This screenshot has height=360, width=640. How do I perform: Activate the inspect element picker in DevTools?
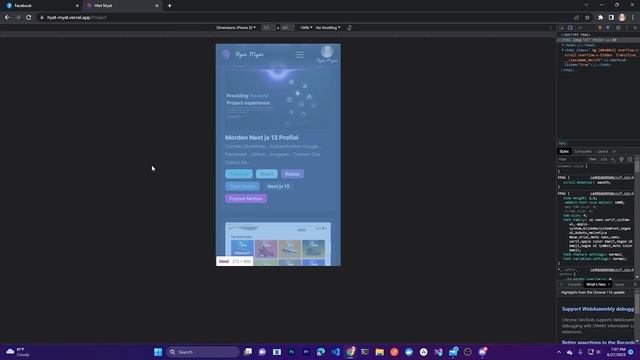click(x=562, y=28)
